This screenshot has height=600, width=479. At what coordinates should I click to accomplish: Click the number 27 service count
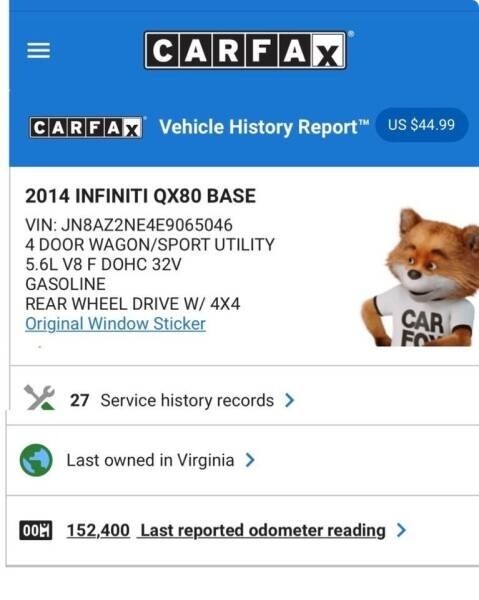(x=80, y=401)
